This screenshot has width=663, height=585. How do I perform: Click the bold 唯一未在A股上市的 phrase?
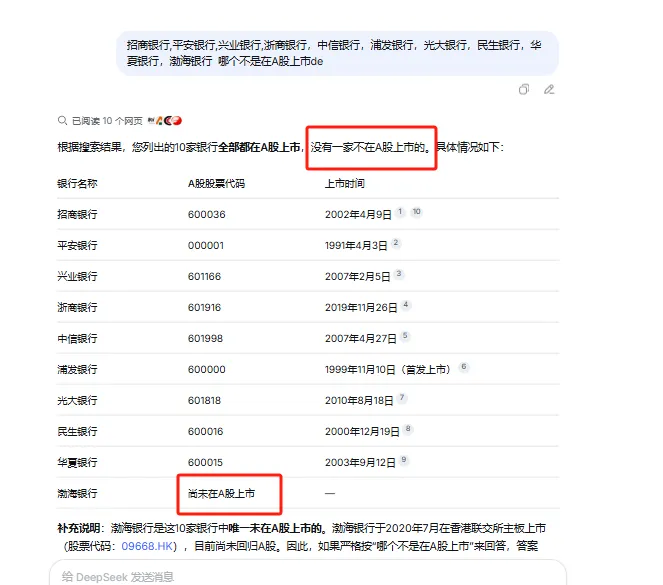tap(275, 528)
